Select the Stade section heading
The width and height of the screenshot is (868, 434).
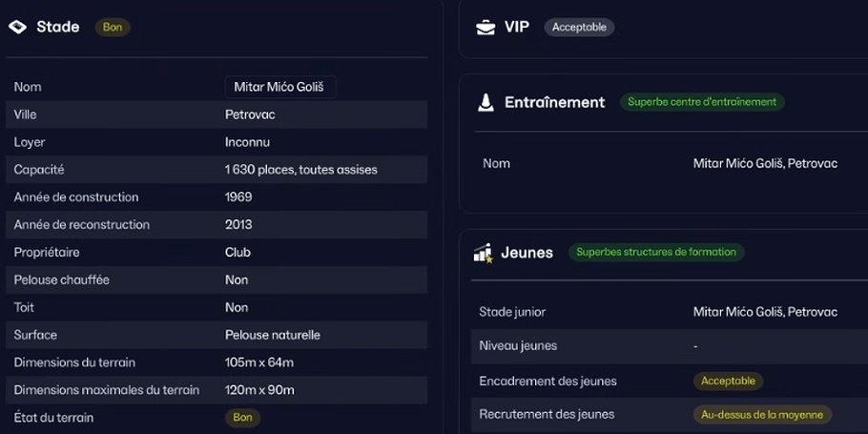58,27
